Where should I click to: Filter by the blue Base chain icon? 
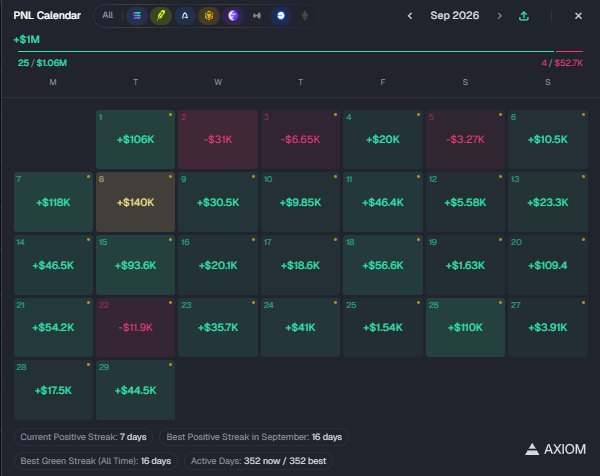click(281, 16)
